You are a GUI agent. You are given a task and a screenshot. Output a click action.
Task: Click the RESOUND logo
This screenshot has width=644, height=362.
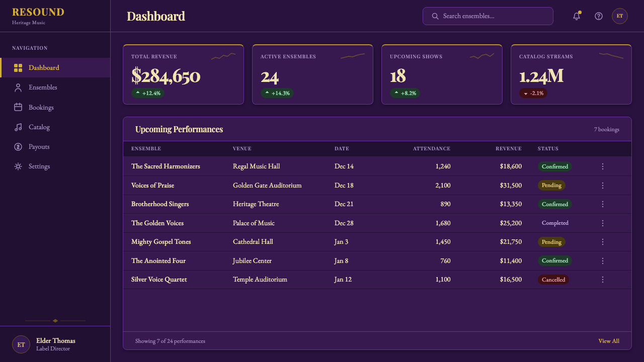38,12
